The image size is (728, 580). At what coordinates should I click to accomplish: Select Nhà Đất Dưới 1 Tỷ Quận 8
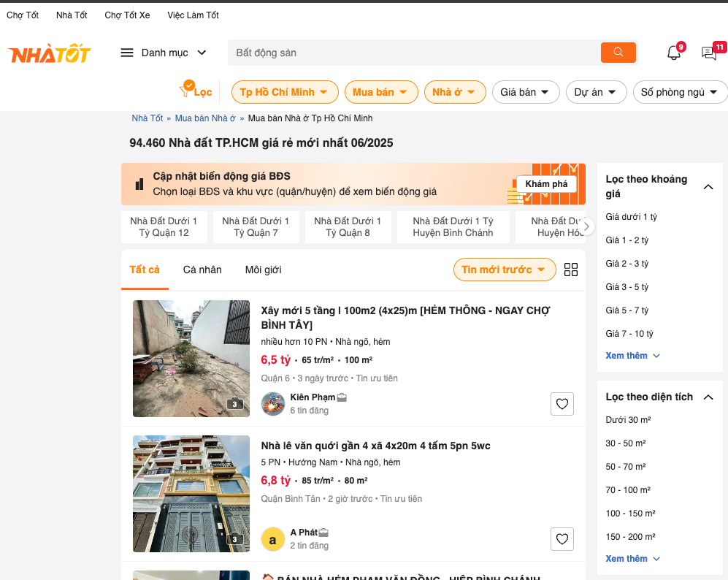pos(348,227)
